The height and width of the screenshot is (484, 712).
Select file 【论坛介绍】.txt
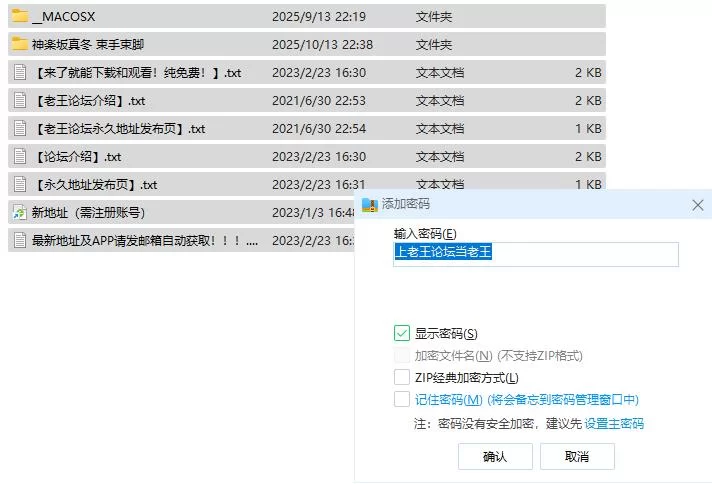coord(77,157)
